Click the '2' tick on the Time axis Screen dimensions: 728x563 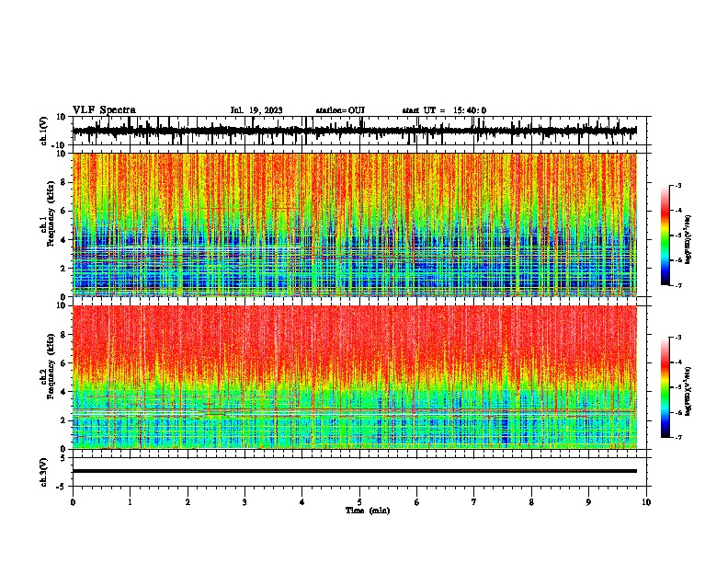pos(188,502)
